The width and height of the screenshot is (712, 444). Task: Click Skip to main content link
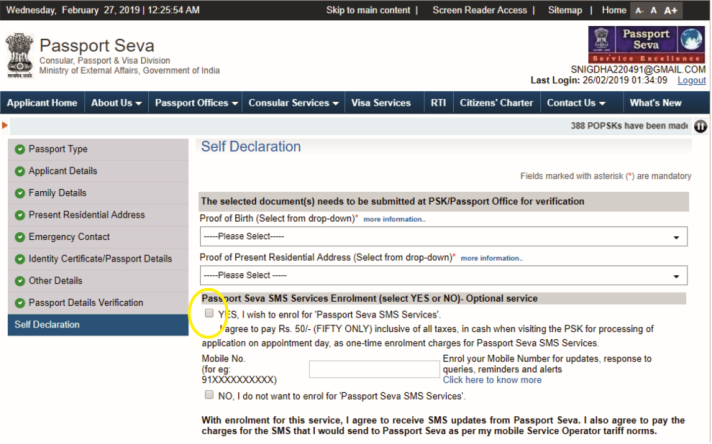(x=368, y=10)
